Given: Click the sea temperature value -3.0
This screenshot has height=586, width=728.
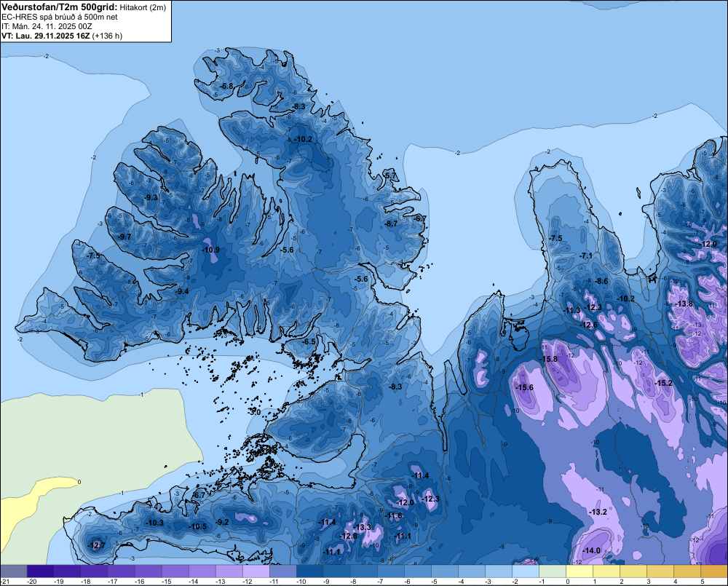Looking at the screenshot, I should tap(254, 412).
